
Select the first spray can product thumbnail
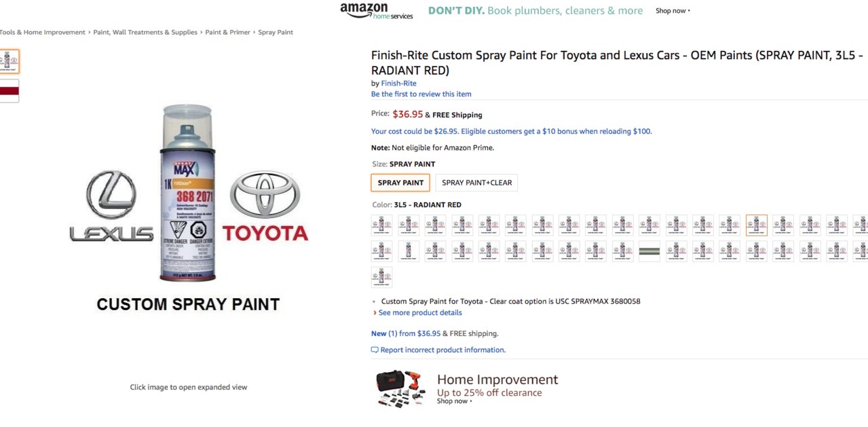tap(9, 61)
